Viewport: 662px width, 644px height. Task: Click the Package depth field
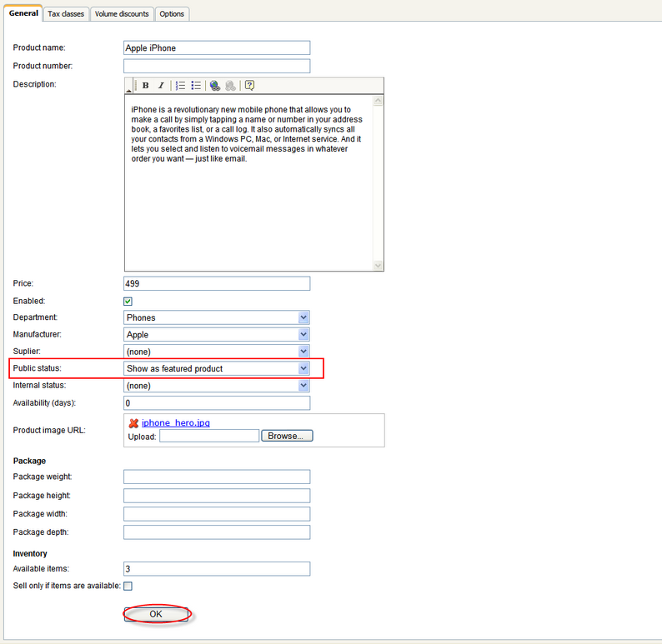(x=217, y=532)
